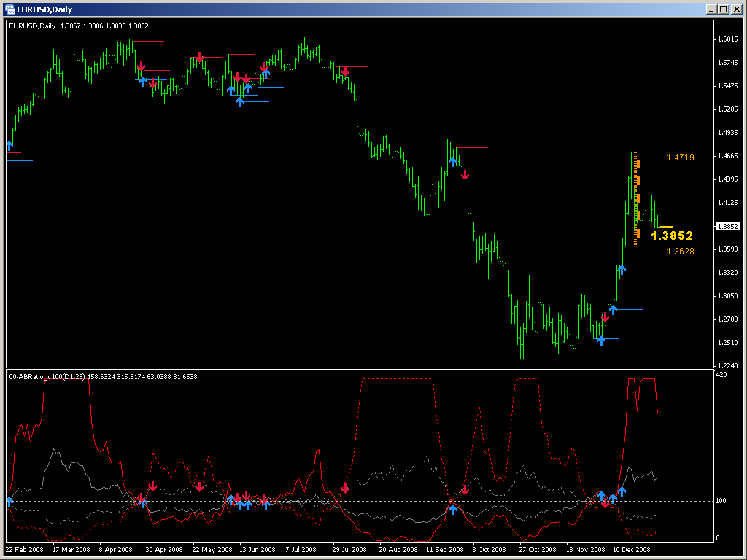
Task: Select the lowest blue up arrow near 1.2510 in November
Action: pos(601,340)
